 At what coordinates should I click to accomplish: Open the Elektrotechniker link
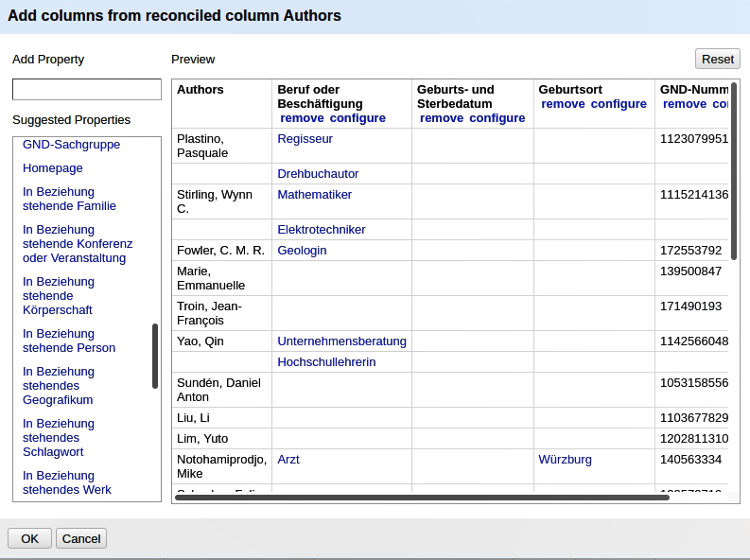tap(322, 230)
